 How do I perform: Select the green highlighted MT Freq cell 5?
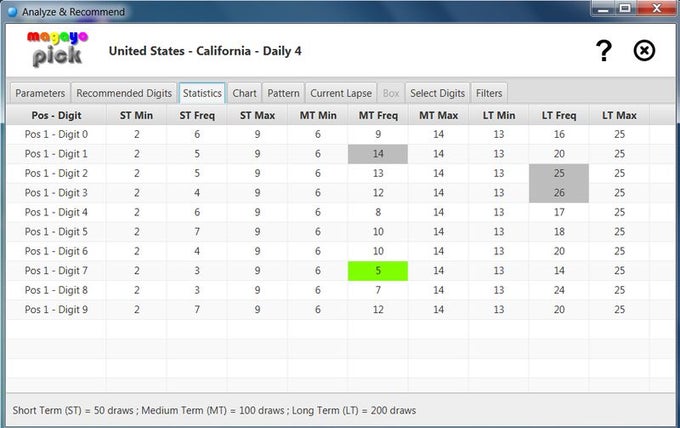(378, 271)
